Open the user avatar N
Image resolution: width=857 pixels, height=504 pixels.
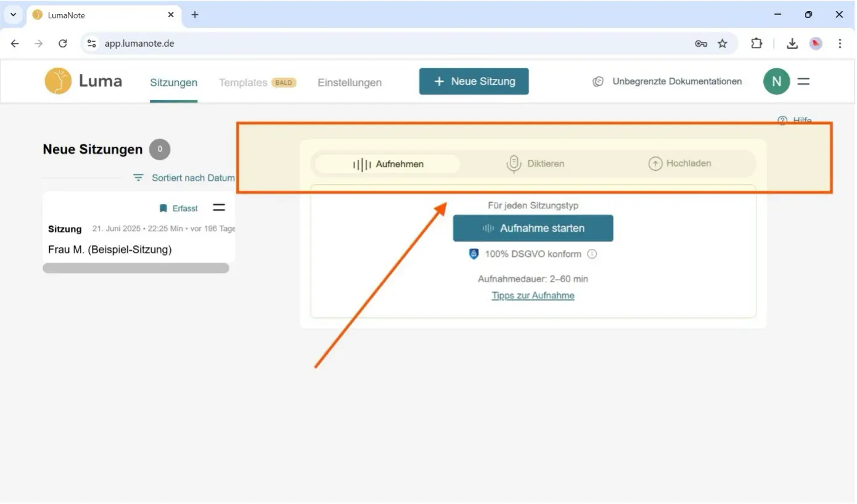click(x=776, y=81)
